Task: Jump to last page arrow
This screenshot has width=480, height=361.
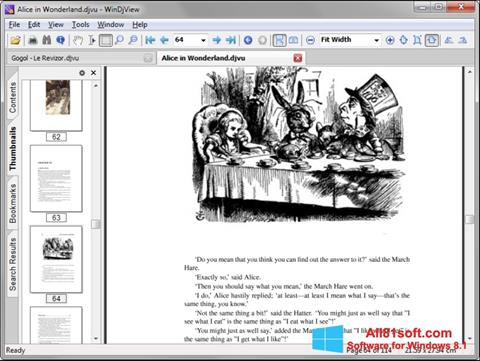Action: 231,40
